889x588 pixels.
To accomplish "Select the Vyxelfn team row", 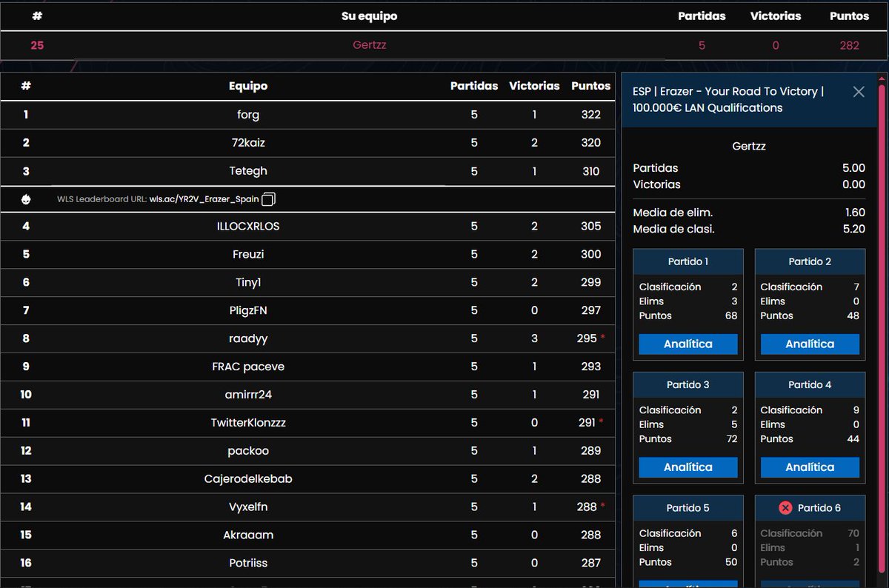I will tap(307, 507).
